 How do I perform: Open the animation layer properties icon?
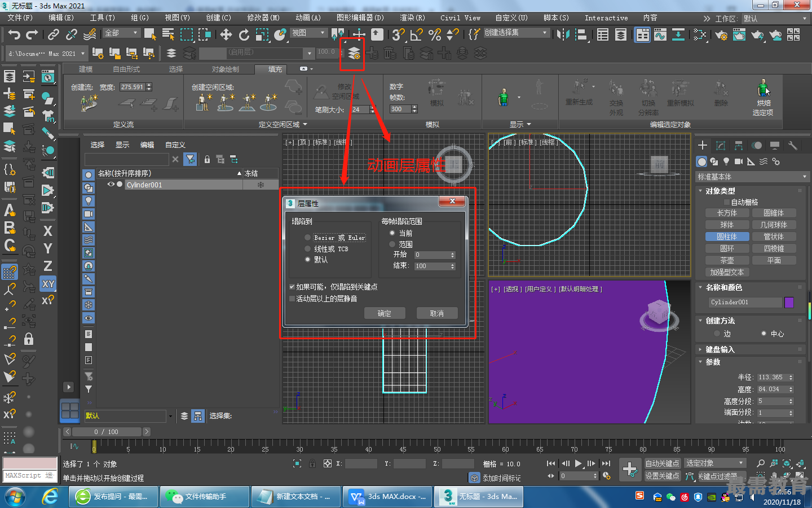[354, 54]
